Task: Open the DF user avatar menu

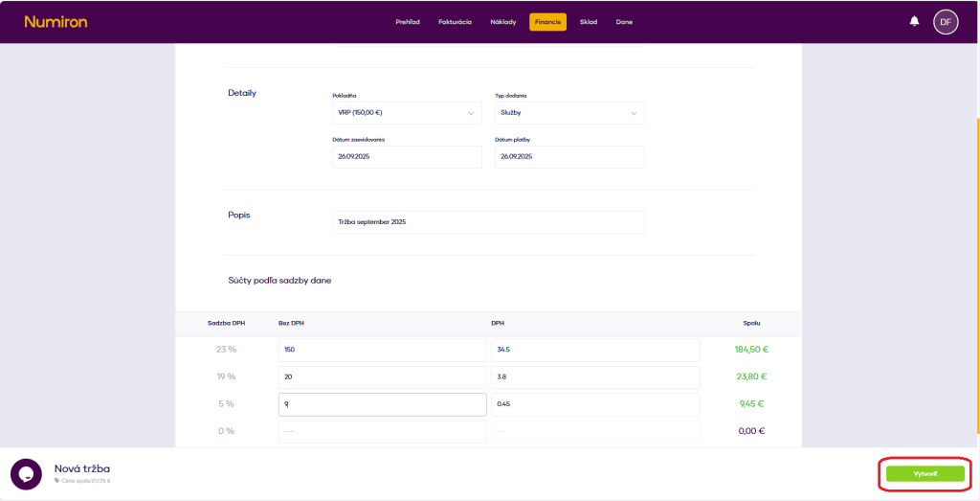Action: pyautogui.click(x=946, y=21)
